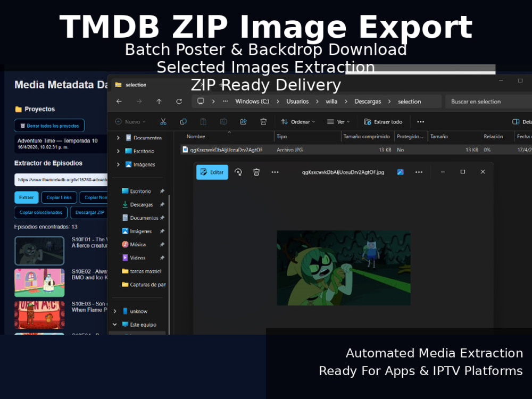
Task: Click the Editar button in photo viewer
Action: coord(212,172)
